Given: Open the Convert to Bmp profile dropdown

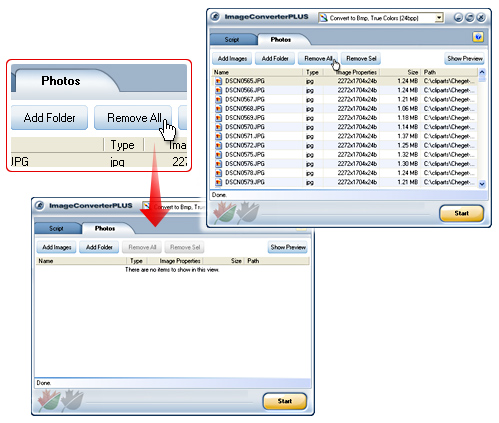Looking at the screenshot, I should pos(439,18).
